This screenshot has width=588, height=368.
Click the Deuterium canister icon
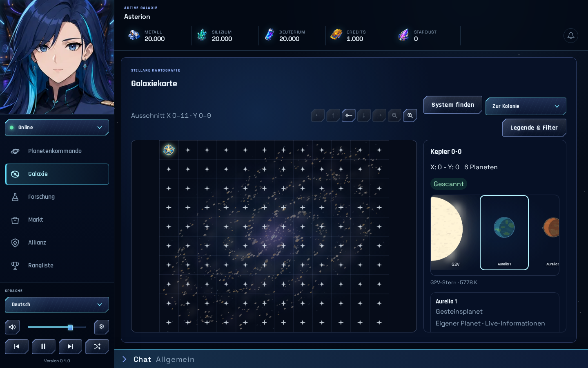[269, 35]
